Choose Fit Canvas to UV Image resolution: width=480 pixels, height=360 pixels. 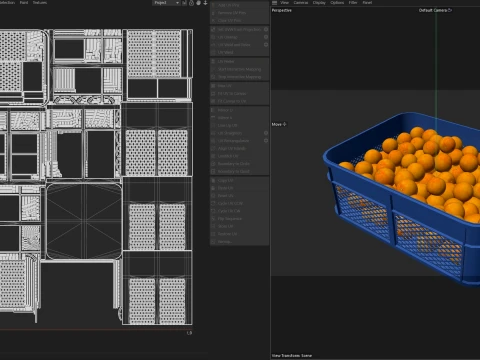pyautogui.click(x=232, y=101)
